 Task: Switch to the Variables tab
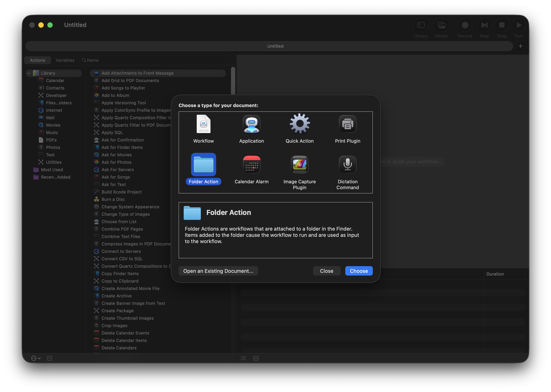pyautogui.click(x=65, y=60)
